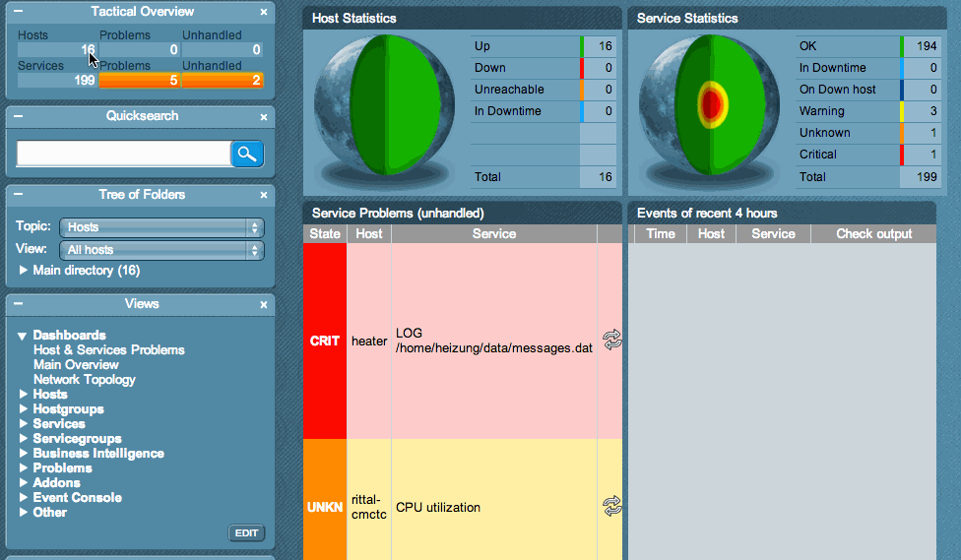Open the Topic dropdown showing Hosts

[x=161, y=227]
